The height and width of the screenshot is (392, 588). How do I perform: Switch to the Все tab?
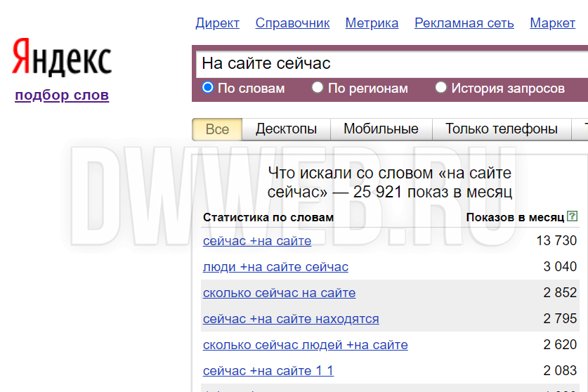click(x=217, y=129)
